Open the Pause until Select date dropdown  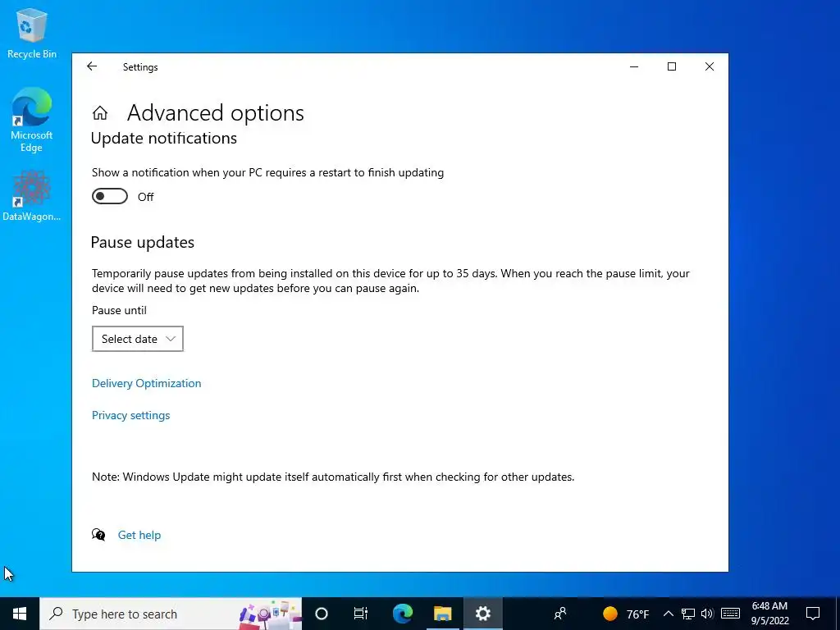[x=138, y=339]
